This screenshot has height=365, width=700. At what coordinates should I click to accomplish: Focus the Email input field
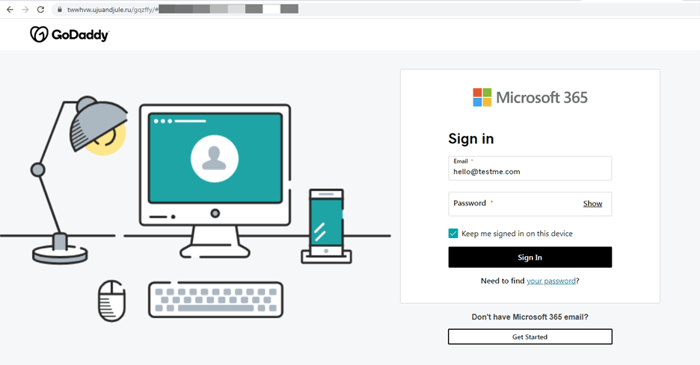tap(530, 168)
